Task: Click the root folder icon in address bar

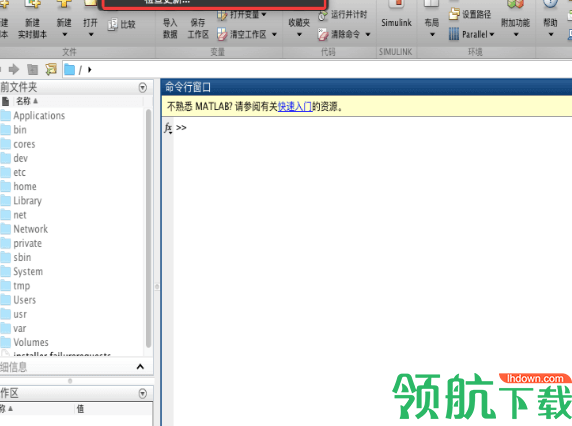Action: 69,69
